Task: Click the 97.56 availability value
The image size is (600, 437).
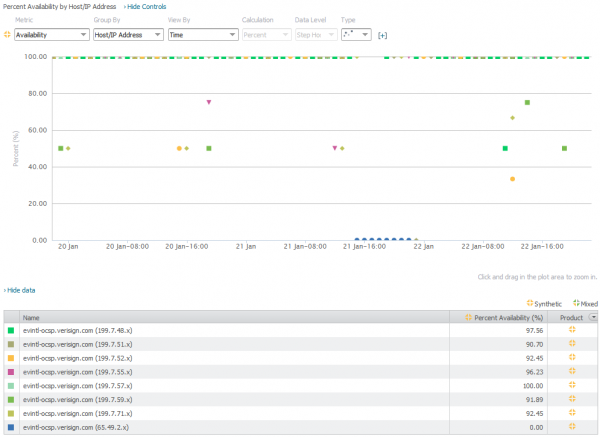Action: point(534,331)
